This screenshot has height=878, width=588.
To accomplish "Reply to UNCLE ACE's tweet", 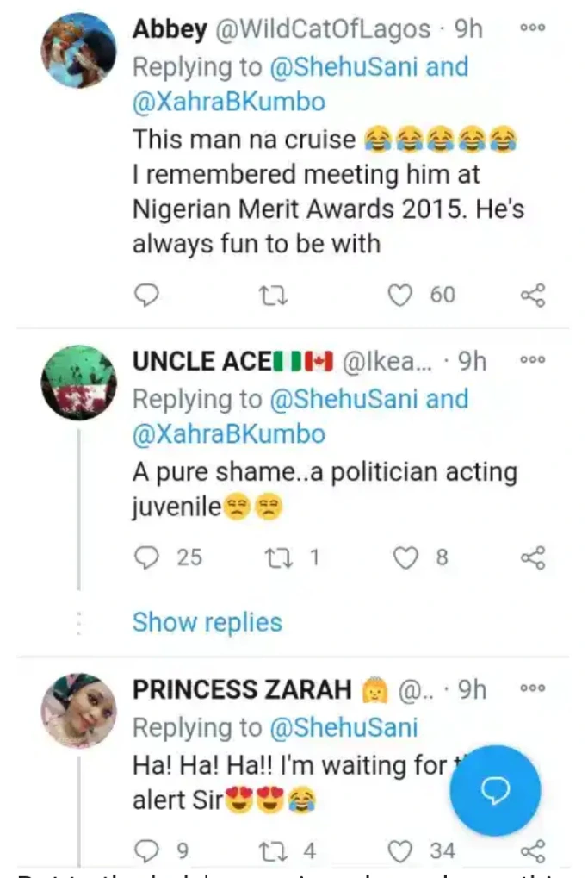I will point(148,557).
